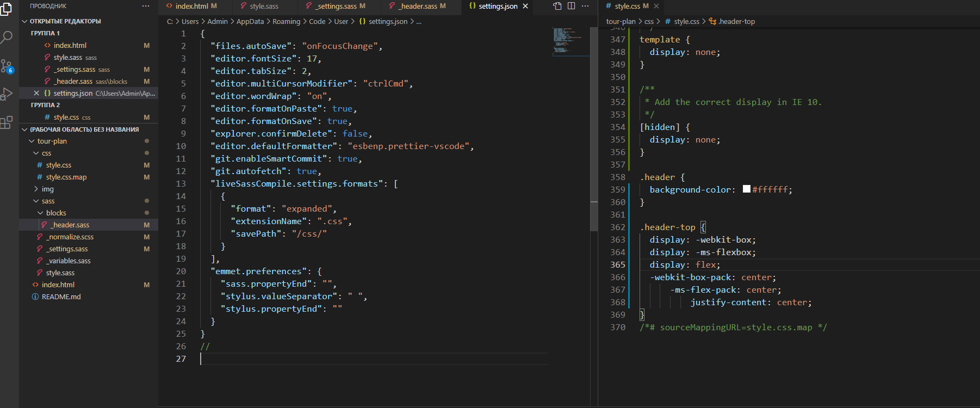Screen dimensions: 980x408
Task: Open the Extensions view
Action: pyautogui.click(x=6, y=123)
